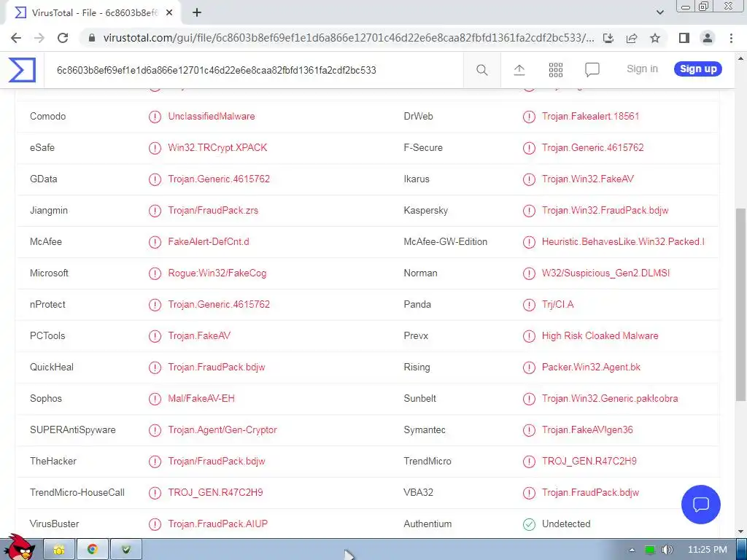The image size is (747, 560).
Task: Click the SUPERAntiSpyware vendor name
Action: click(72, 430)
